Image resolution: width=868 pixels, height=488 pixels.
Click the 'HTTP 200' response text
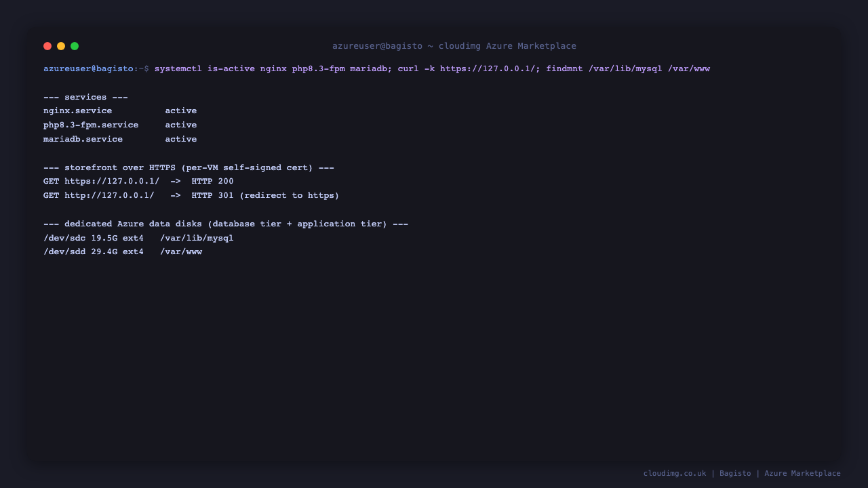[x=212, y=181]
